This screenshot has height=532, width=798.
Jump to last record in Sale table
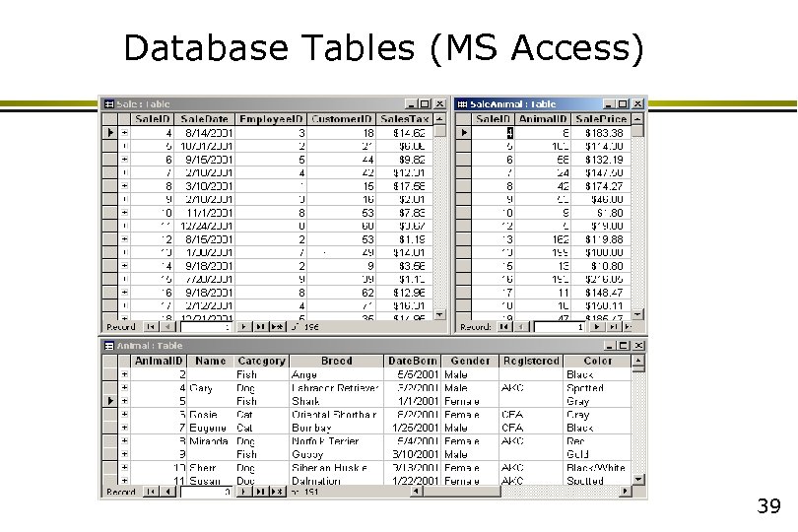click(x=260, y=326)
